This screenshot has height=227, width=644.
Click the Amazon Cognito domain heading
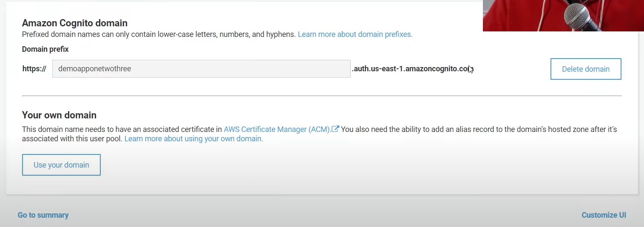click(x=75, y=23)
